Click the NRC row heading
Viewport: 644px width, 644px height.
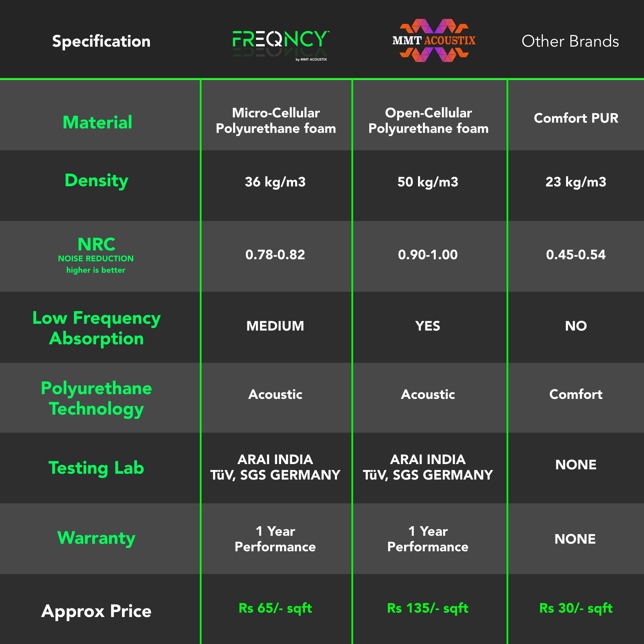[96, 244]
